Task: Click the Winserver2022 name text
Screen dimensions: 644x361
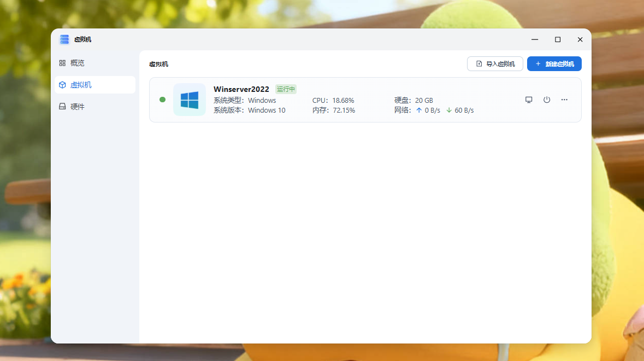Action: [241, 89]
